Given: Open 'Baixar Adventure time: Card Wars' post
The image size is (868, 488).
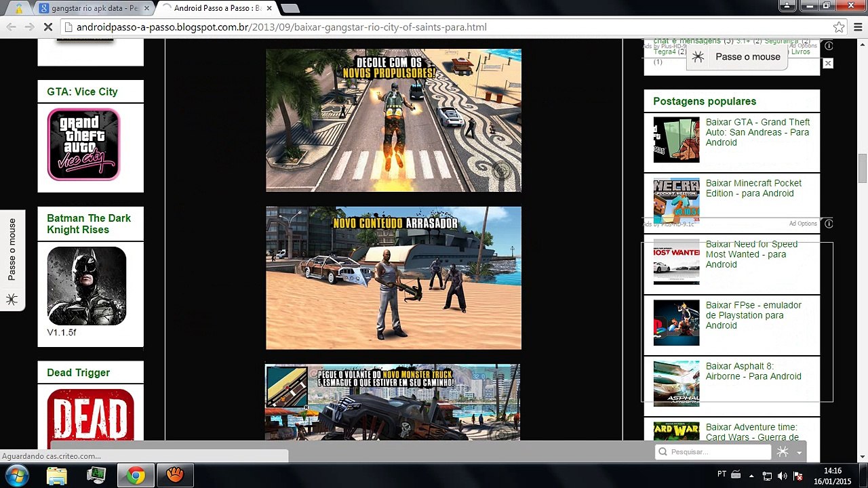Looking at the screenshot, I should pyautogui.click(x=752, y=432).
